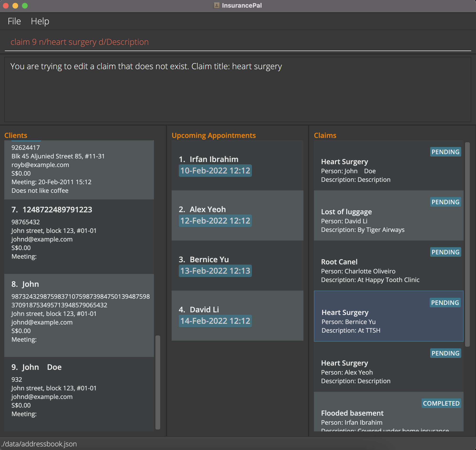476x450 pixels.
Task: Click the InsurancePal title bar icon
Action: tap(216, 5)
